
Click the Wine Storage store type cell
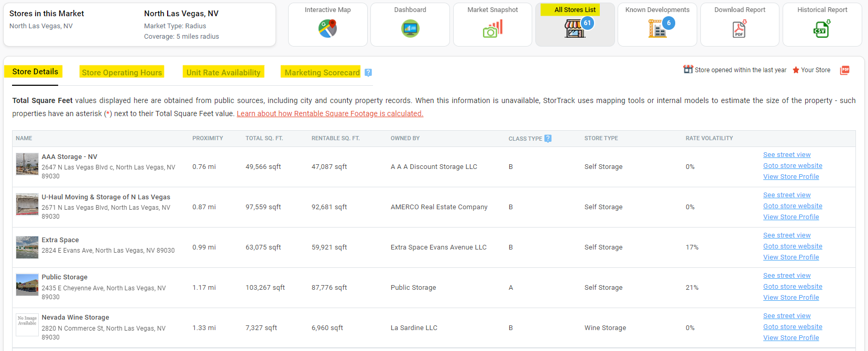coord(605,328)
